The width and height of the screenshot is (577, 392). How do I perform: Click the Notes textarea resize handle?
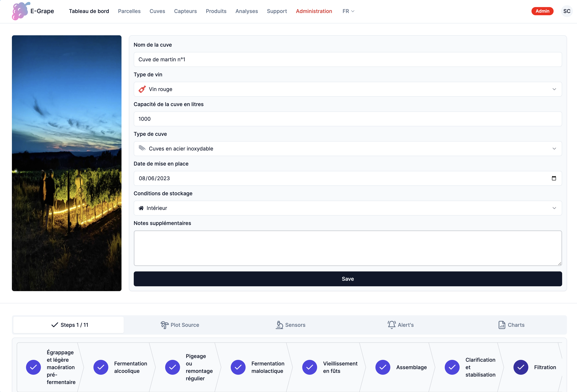(x=559, y=263)
